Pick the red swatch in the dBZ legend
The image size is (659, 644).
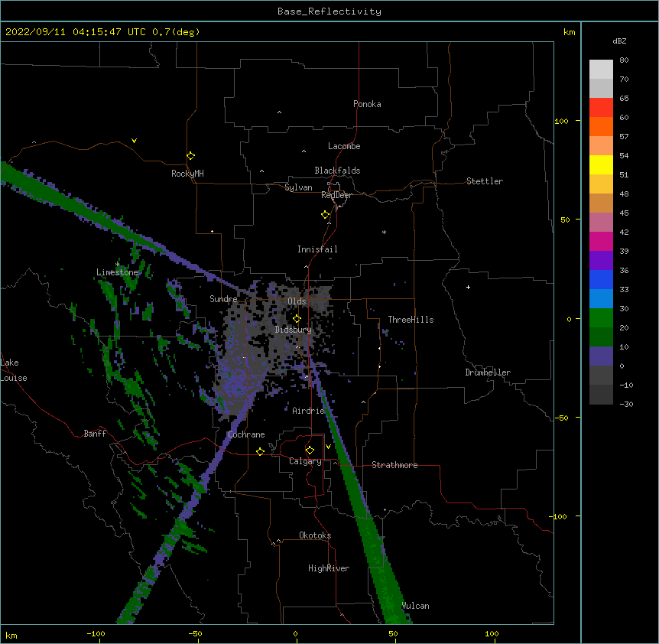click(601, 107)
